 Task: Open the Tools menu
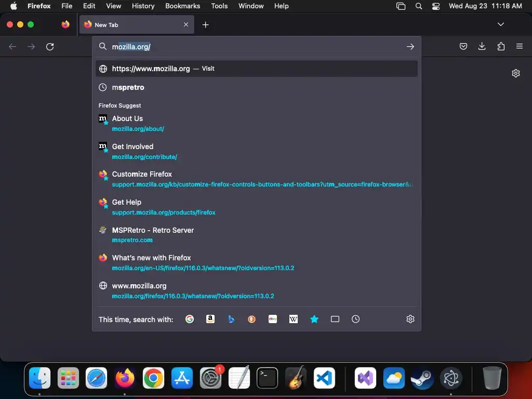(x=219, y=6)
